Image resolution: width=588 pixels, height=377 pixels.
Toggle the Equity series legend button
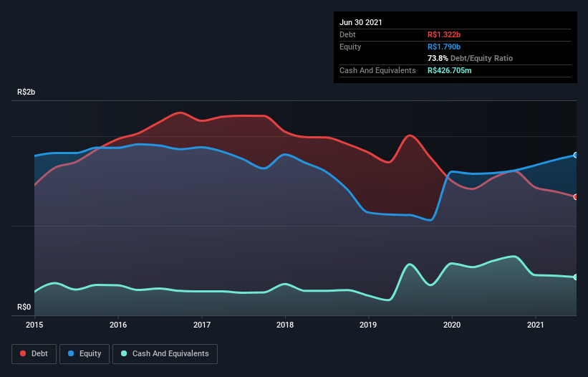[x=85, y=354]
